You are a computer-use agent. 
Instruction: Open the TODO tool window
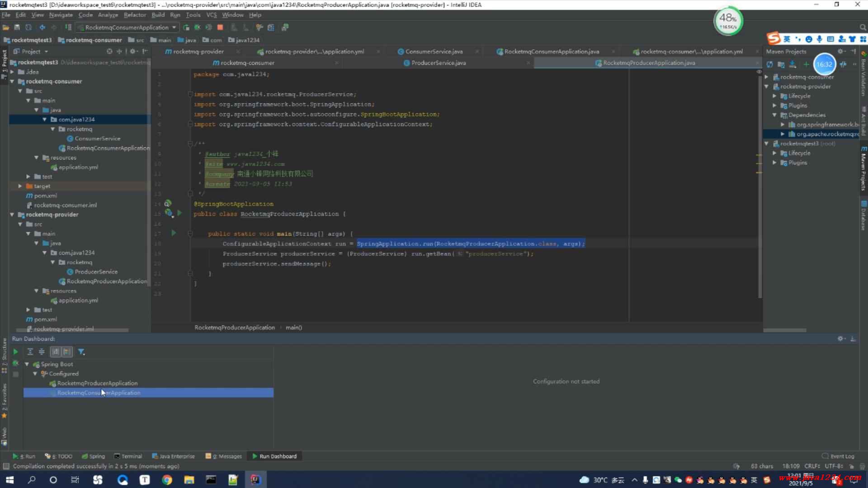59,456
